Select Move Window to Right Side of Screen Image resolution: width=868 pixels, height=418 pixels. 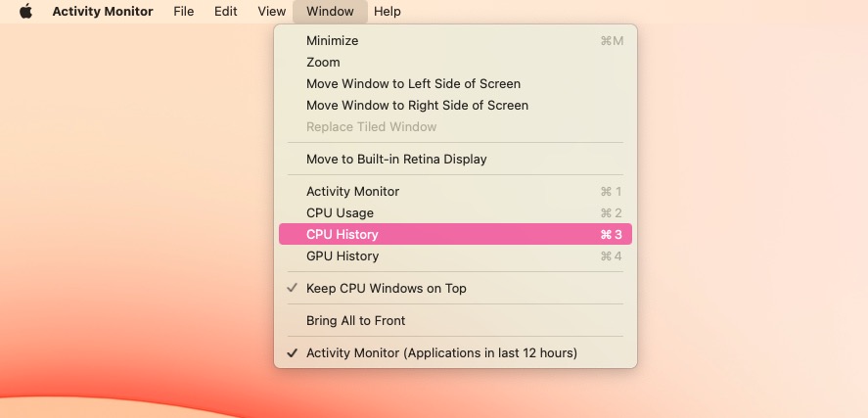click(417, 106)
